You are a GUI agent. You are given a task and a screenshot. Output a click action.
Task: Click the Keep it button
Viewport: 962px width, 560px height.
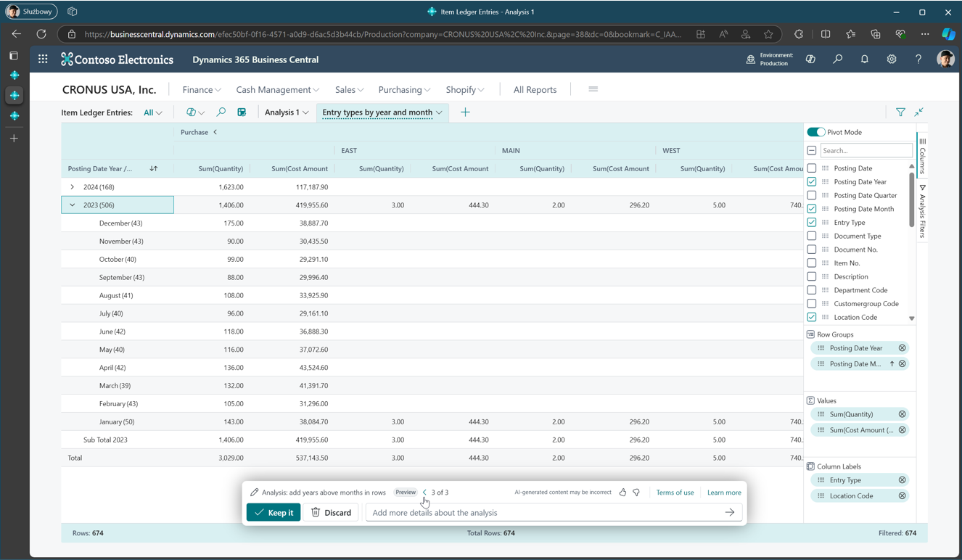click(274, 513)
